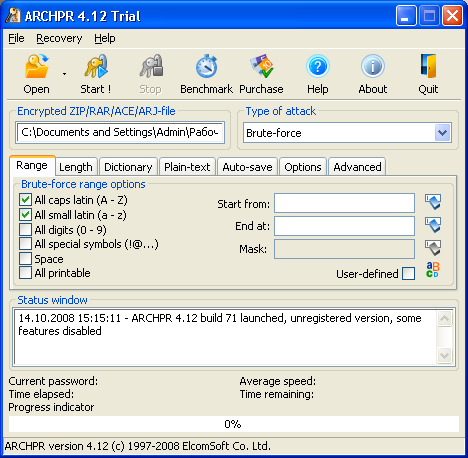
Task: Switch to the Dictionary tab
Action: point(128,167)
